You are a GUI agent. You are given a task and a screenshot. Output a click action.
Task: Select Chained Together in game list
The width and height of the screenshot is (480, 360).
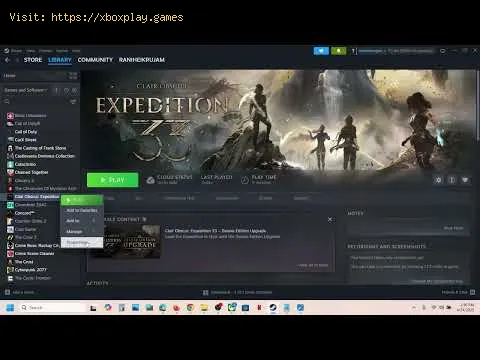pos(31,172)
